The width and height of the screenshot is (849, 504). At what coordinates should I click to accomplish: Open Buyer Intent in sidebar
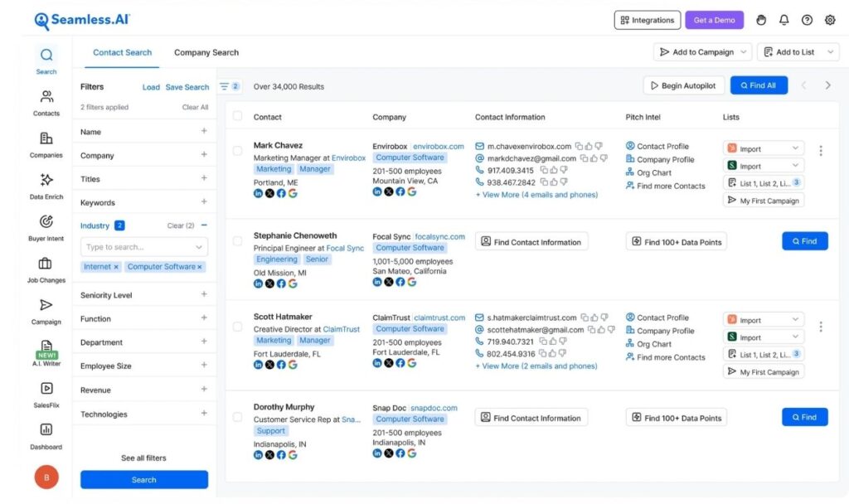(46, 228)
